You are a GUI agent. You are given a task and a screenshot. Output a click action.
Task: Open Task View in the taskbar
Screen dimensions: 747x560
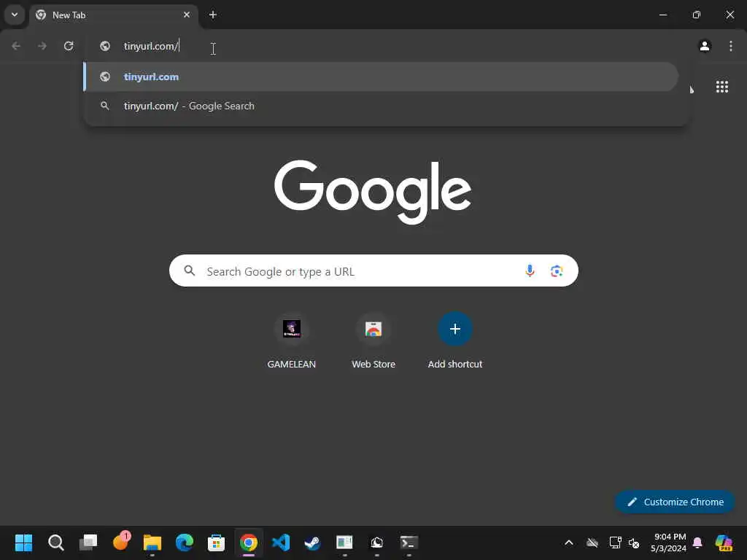click(x=88, y=542)
